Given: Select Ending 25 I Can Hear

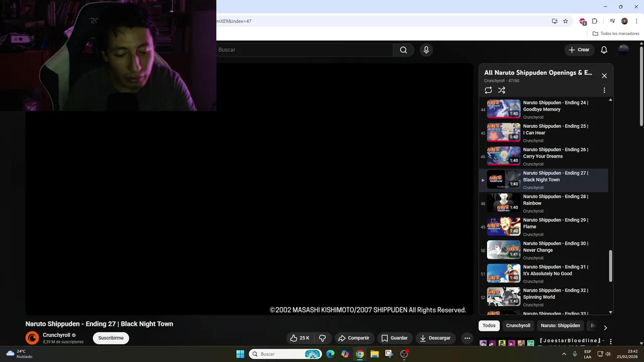Looking at the screenshot, I should coord(543,133).
